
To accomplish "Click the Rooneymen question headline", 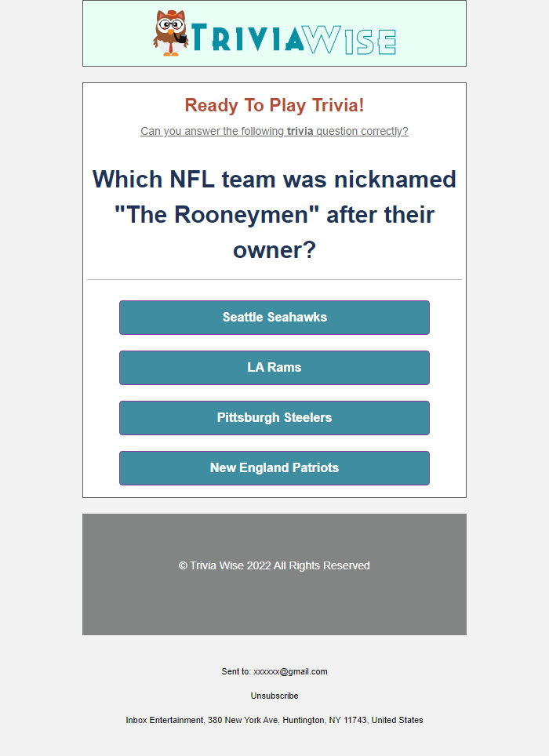I will click(274, 214).
